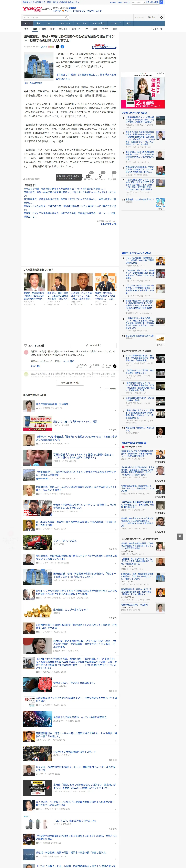Image resolution: width=186 pixels, height=868 pixels.
Task: Open トピックス一覧 link
Action: (155, 29)
